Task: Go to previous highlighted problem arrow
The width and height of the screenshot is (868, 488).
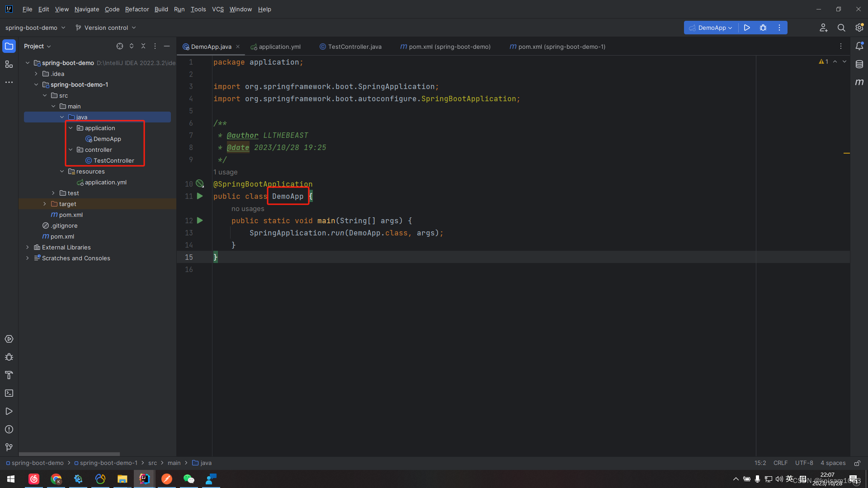Action: pyautogui.click(x=835, y=62)
